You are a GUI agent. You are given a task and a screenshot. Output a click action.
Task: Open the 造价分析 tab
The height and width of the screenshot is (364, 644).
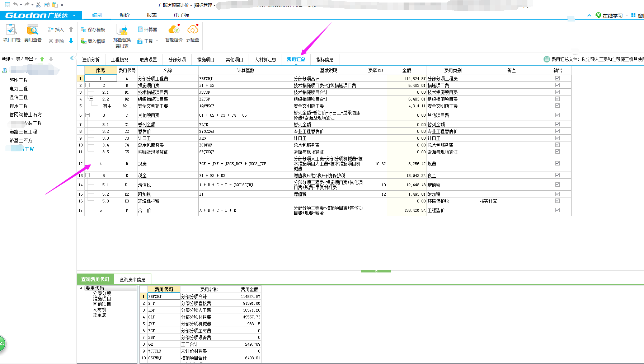click(91, 60)
